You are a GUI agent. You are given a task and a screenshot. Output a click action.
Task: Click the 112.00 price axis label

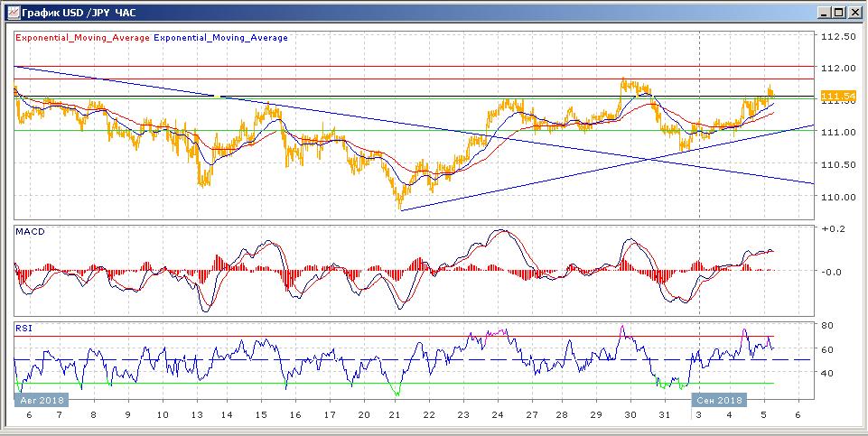pyautogui.click(x=838, y=68)
